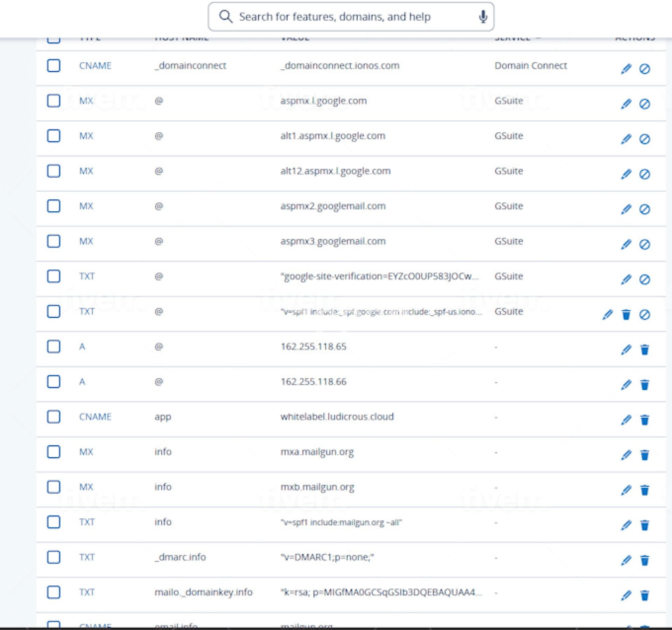The width and height of the screenshot is (672, 630).
Task: Click the TXT type link for _dmarc.info
Action: click(x=87, y=557)
